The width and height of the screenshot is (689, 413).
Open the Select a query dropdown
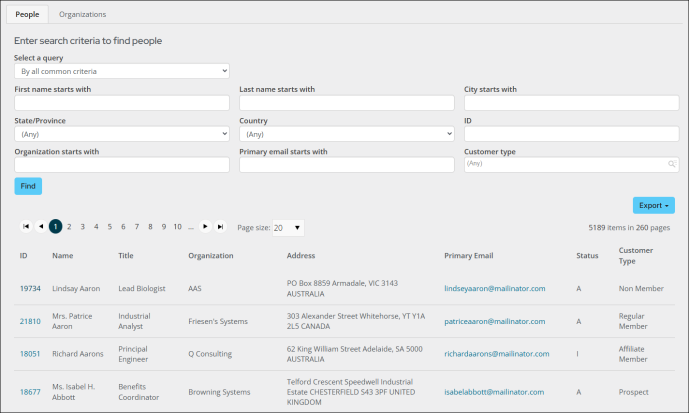121,71
